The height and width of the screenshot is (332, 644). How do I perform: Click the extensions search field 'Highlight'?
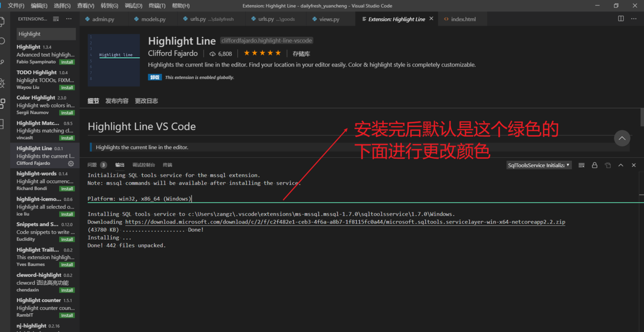(46, 34)
